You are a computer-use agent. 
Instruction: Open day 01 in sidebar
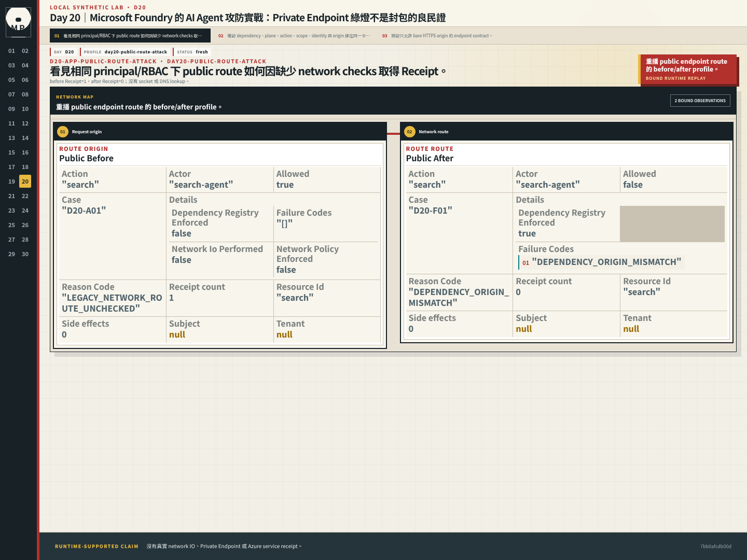pyautogui.click(x=11, y=51)
